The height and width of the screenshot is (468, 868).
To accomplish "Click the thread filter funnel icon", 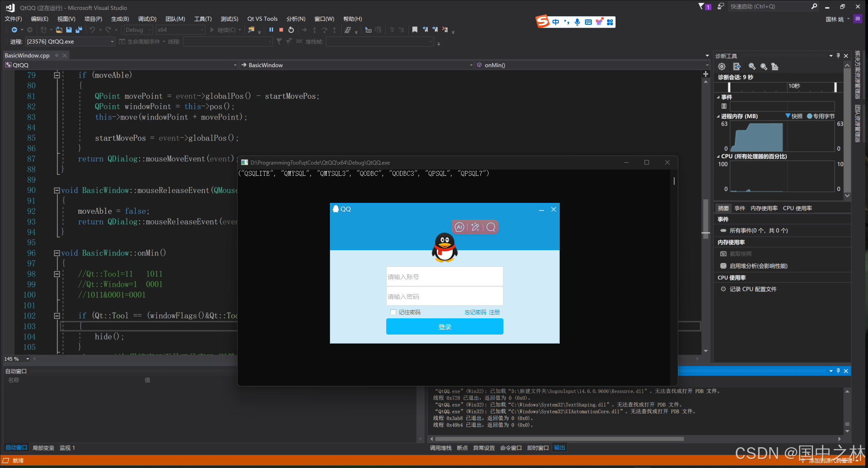I will click(279, 41).
